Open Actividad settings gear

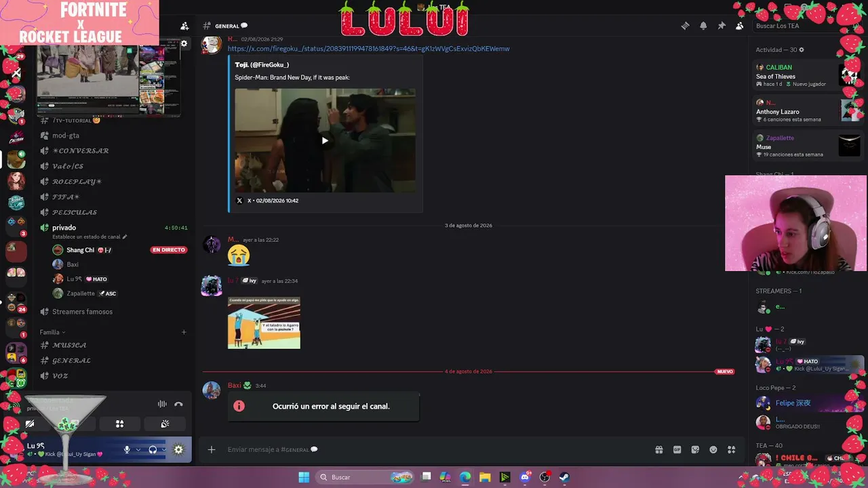[x=802, y=50]
